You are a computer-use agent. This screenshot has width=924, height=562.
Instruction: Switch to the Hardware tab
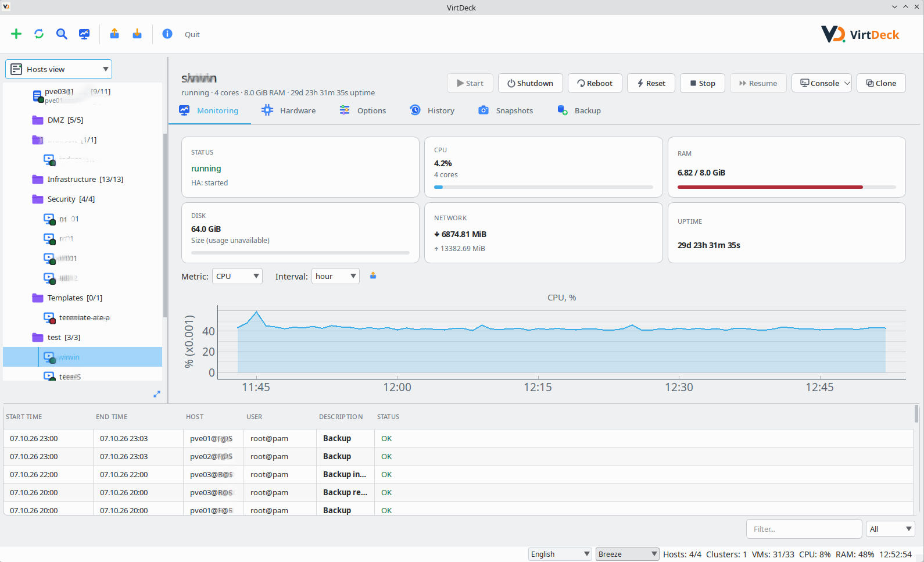pos(289,110)
